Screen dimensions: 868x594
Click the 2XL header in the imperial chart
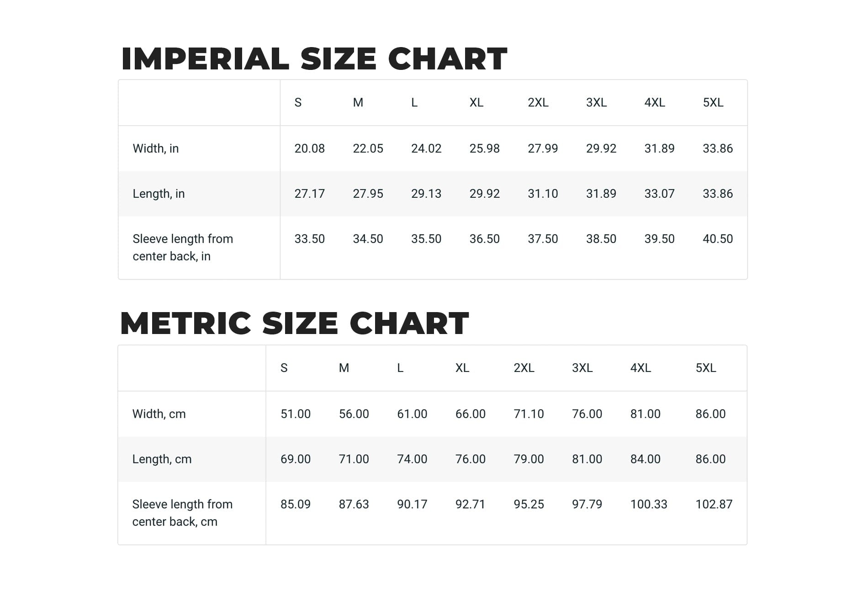538,103
